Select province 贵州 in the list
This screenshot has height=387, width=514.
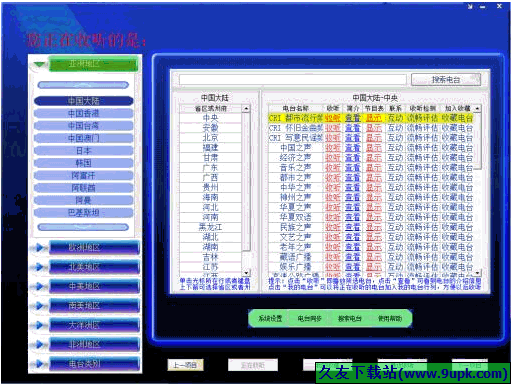point(210,187)
